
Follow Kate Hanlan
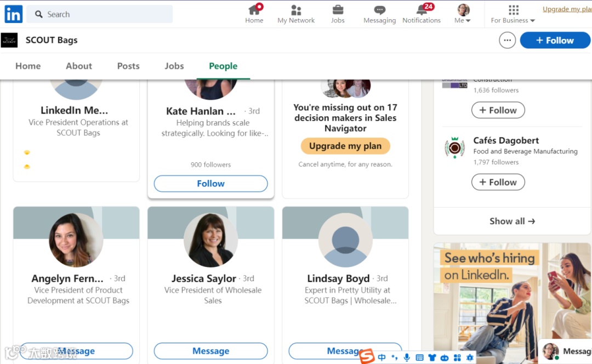click(210, 184)
